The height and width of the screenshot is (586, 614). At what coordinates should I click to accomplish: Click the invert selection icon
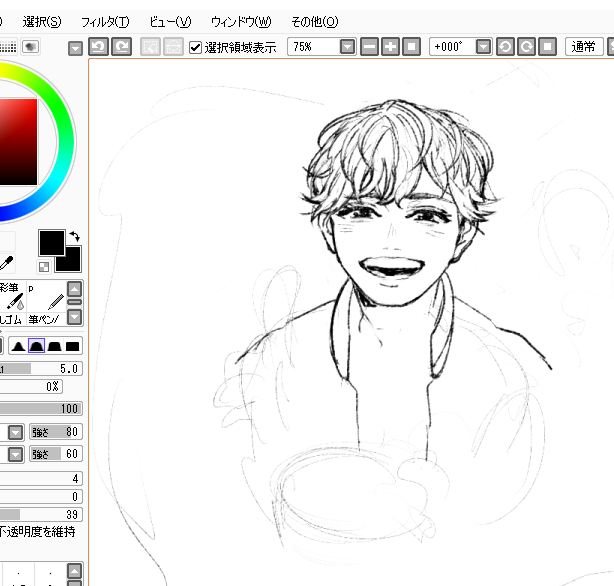[x=173, y=47]
